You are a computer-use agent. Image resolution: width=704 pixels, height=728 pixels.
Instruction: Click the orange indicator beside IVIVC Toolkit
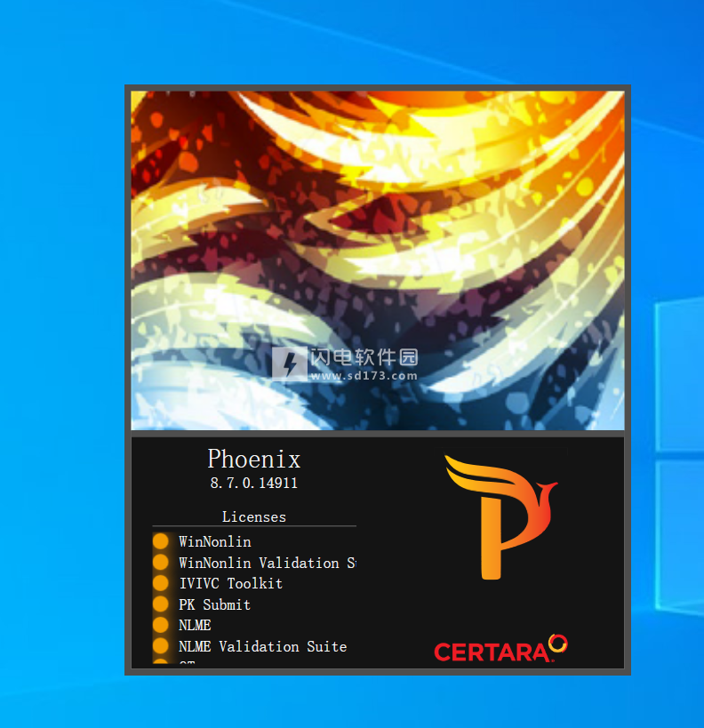click(x=160, y=583)
